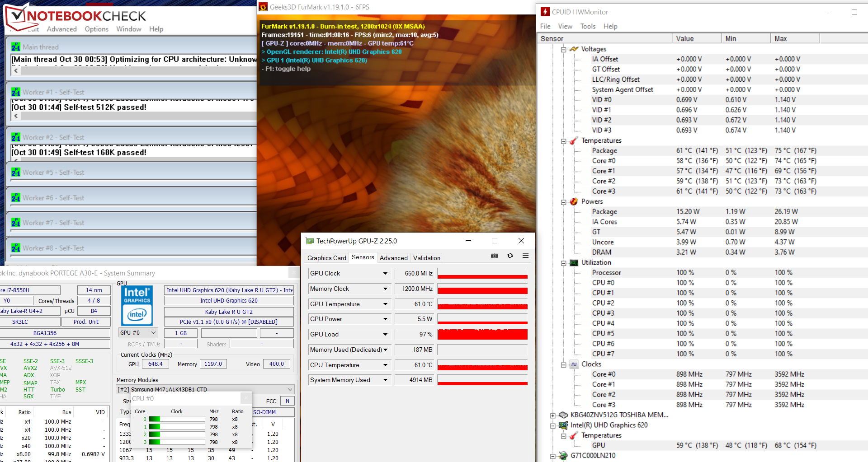868x462 pixels.
Task: Click CPU Temperatures thermometer icon in HWMonitor
Action: coord(574,140)
